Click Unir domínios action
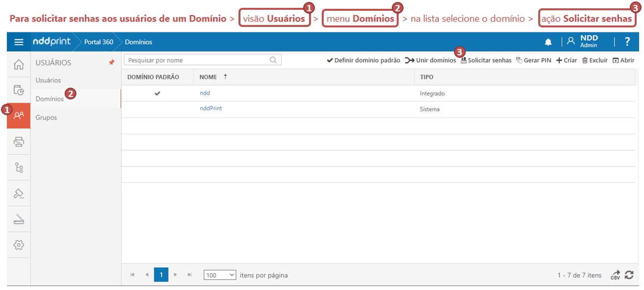Screen dimensions: 644x290 click(x=430, y=60)
